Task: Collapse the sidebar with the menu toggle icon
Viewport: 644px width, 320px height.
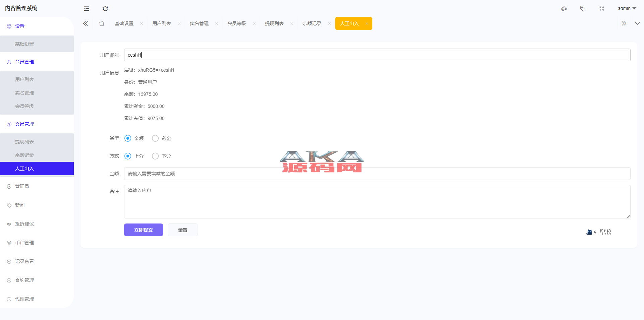Action: (x=87, y=9)
